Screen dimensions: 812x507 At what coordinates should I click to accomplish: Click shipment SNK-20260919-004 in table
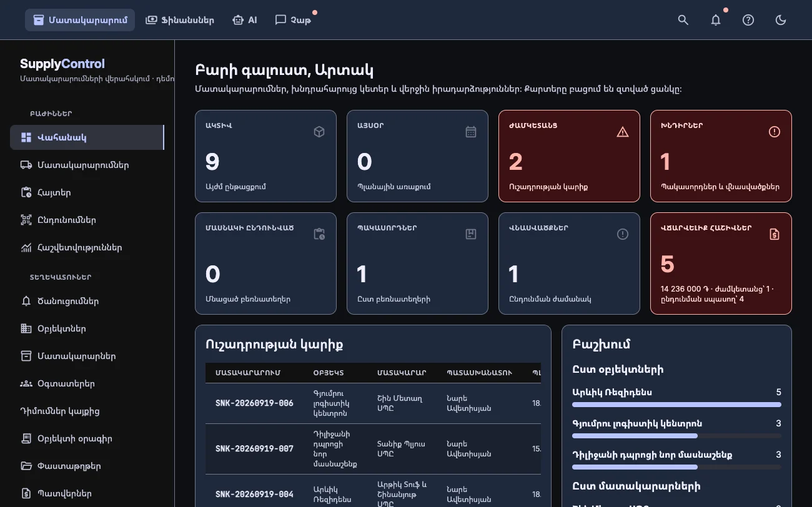point(254,495)
